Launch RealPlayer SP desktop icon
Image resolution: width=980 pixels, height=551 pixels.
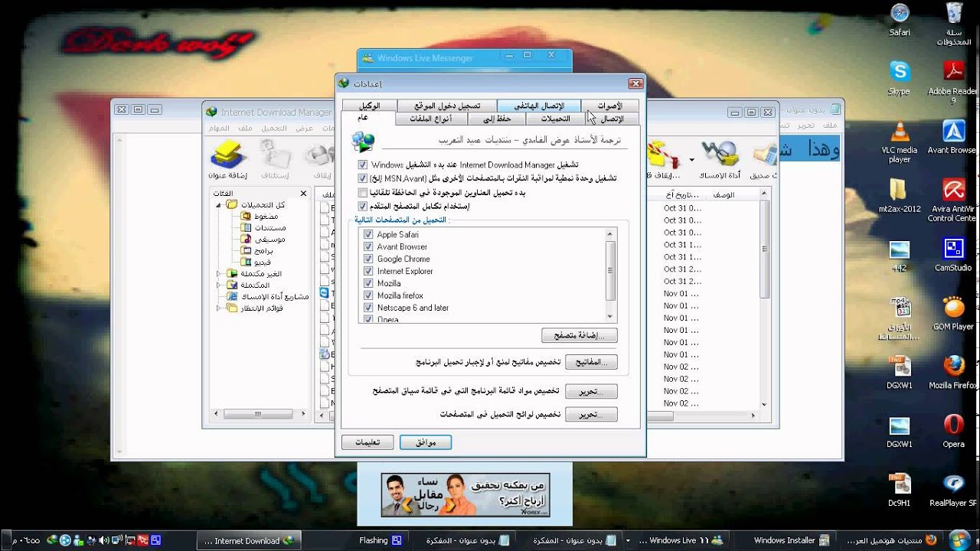(953, 490)
